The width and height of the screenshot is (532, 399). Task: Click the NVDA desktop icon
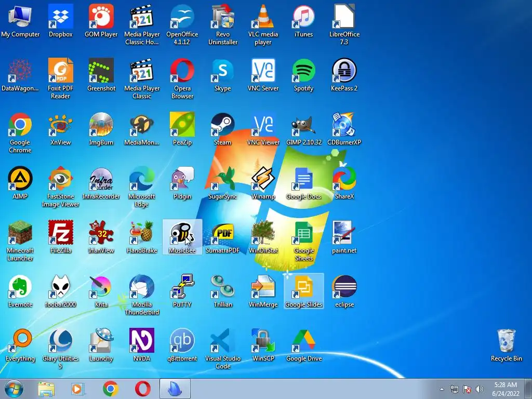(141, 345)
